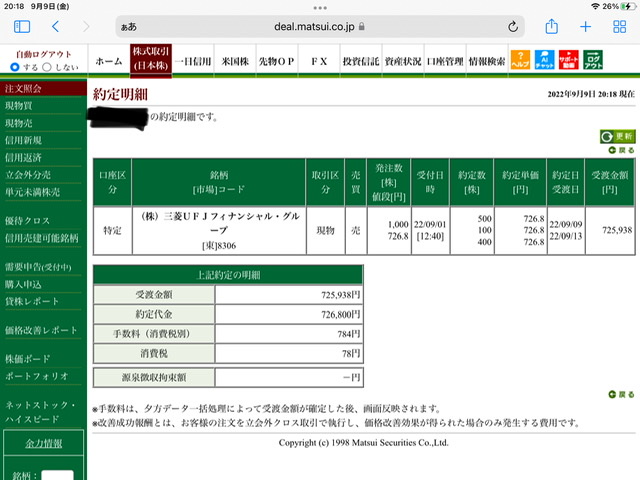Open the 株式取引(日本株) tab
The height and width of the screenshot is (480, 640).
tap(151, 60)
